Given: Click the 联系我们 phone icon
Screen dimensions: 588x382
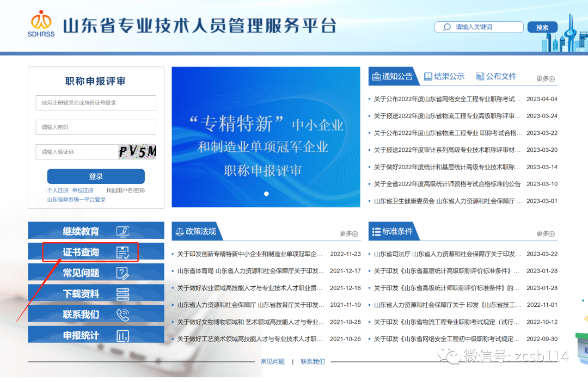Looking at the screenshot, I should point(123,315).
